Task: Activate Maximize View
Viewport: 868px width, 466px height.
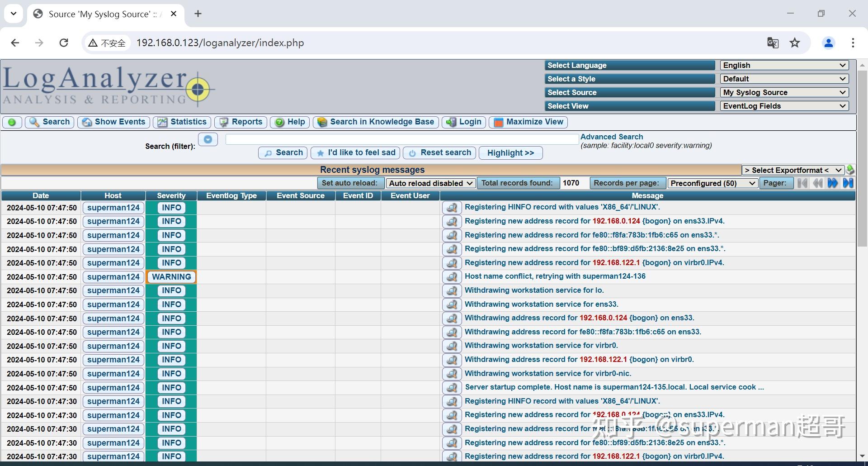Action: [528, 122]
